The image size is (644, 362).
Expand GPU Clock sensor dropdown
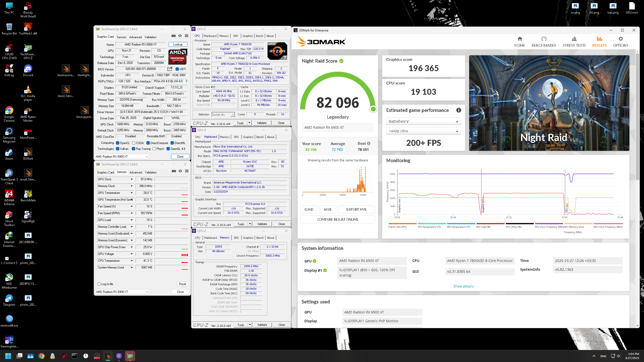click(131, 179)
